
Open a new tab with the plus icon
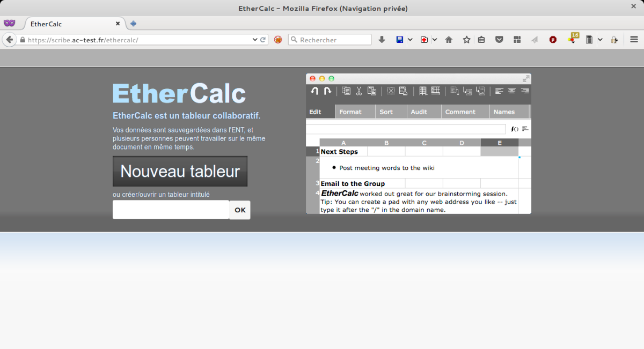tap(134, 24)
